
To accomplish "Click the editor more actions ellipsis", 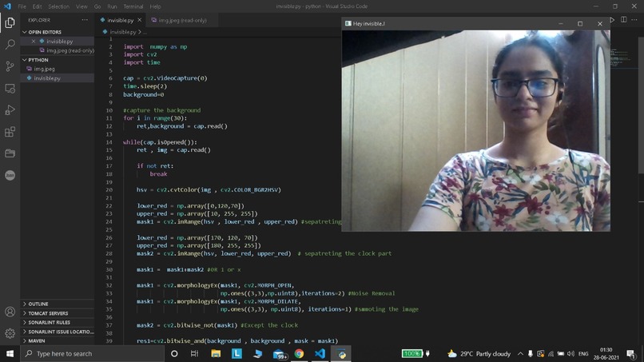I will [635, 20].
